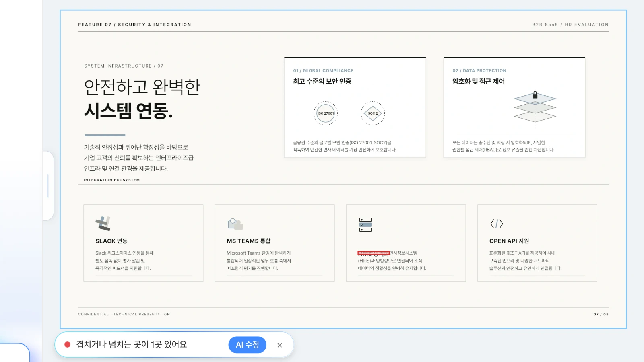Select the 01 / GLOBAL COMPLIANCE label
The height and width of the screenshot is (362, 644).
coord(323,70)
